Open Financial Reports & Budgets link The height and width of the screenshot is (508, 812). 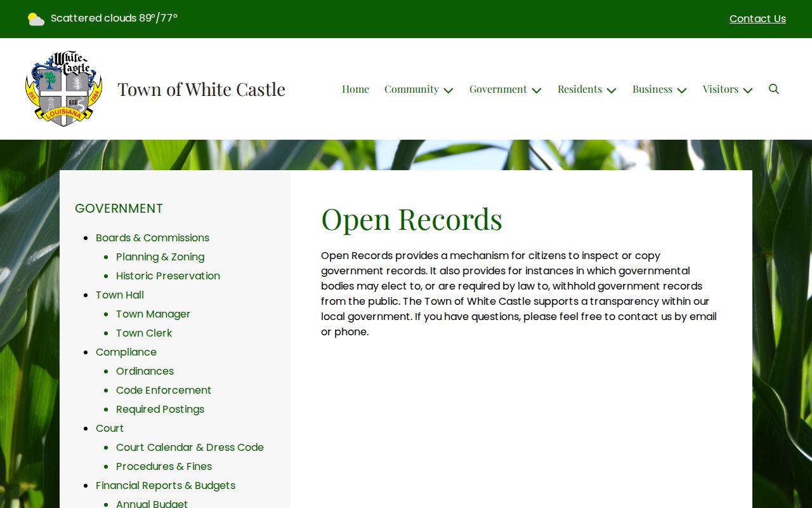click(x=166, y=485)
